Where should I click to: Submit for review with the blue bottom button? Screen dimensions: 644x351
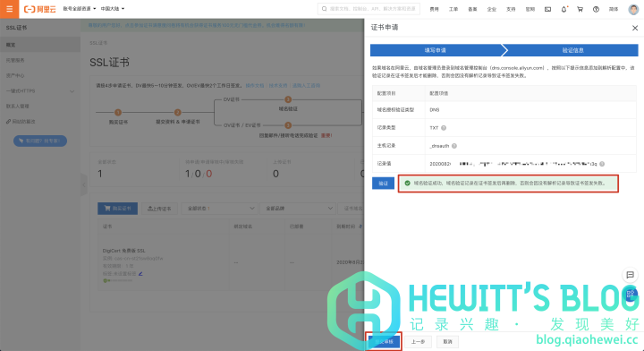click(384, 341)
